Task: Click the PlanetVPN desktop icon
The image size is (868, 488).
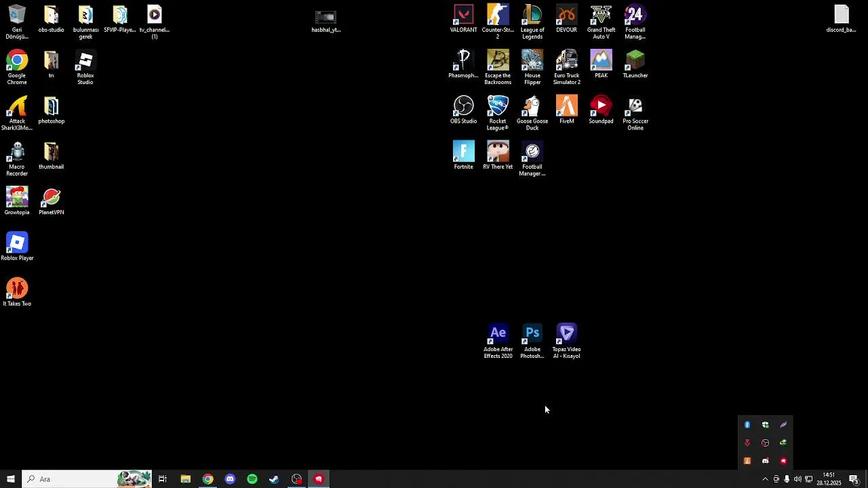Action: click(x=52, y=201)
